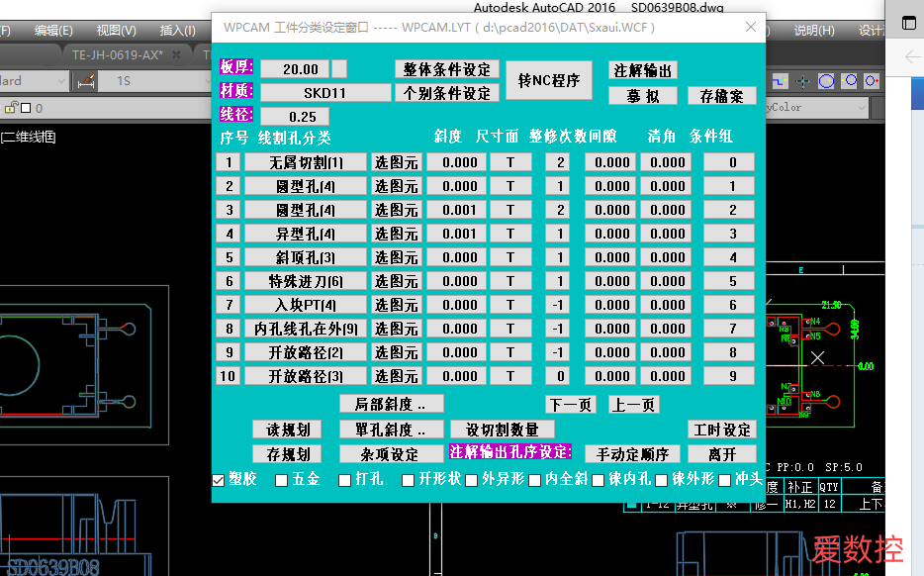The height and width of the screenshot is (576, 924).
Task: Click 选图元 for row 1 无屑切割
Action: [396, 162]
